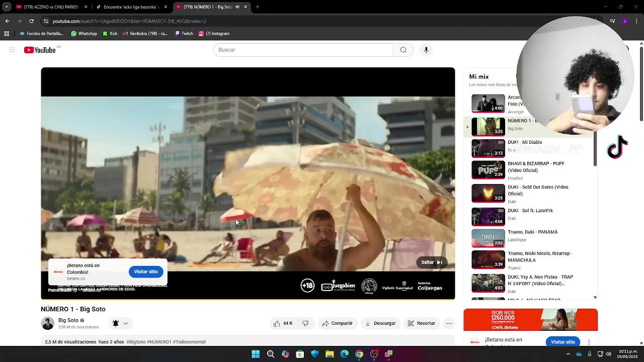Click Visitar sitio on the video ad overlay
Image resolution: width=644 pixels, height=362 pixels.
click(x=146, y=271)
